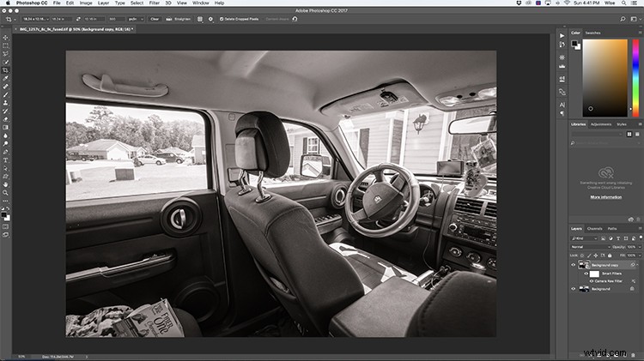Switch to the Channels tab
Screen dimensions: 644x361
click(x=594, y=229)
